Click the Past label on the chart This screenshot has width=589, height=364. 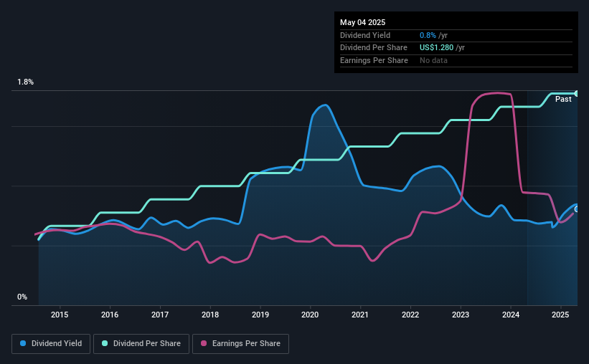tap(563, 99)
